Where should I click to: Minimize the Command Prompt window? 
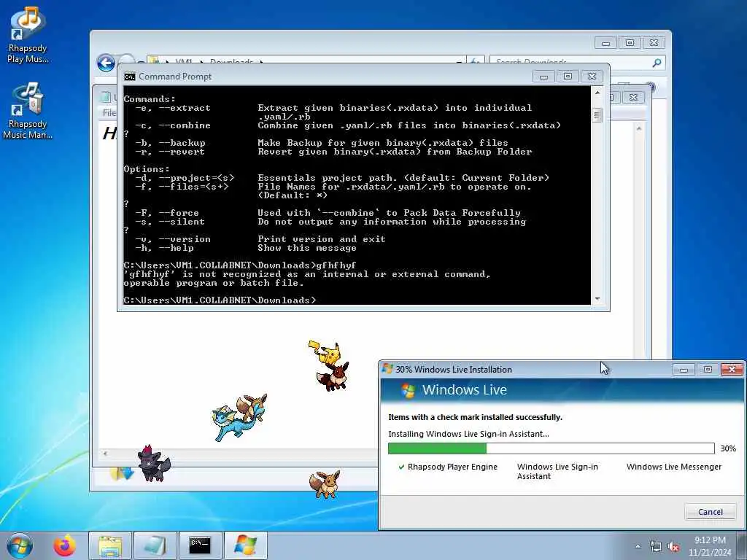point(543,76)
